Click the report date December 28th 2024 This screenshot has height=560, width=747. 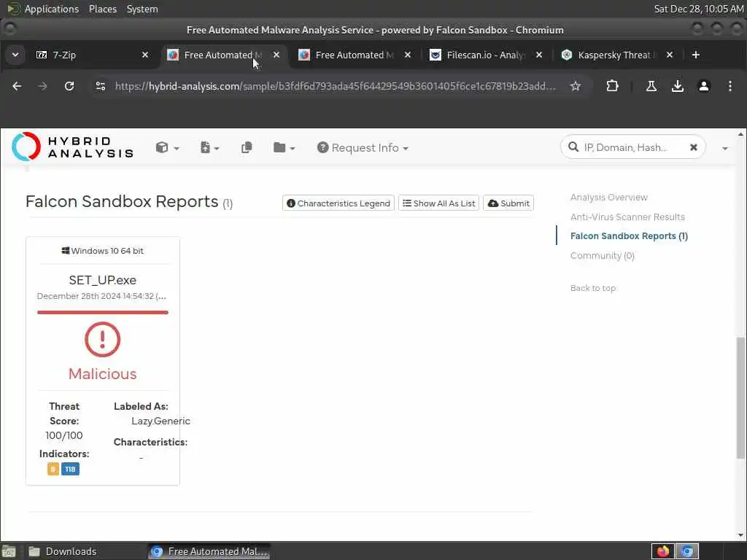pos(101,296)
